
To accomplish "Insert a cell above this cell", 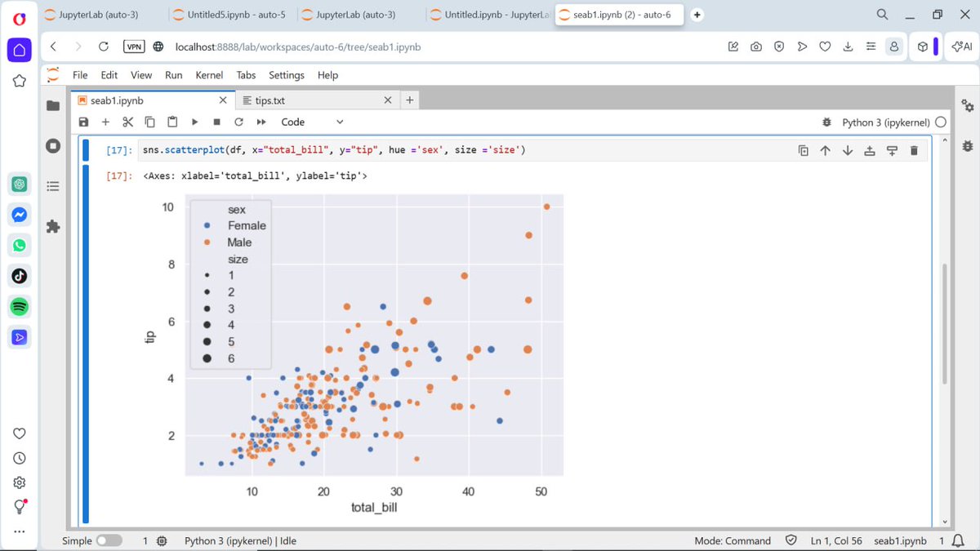I will click(x=870, y=150).
